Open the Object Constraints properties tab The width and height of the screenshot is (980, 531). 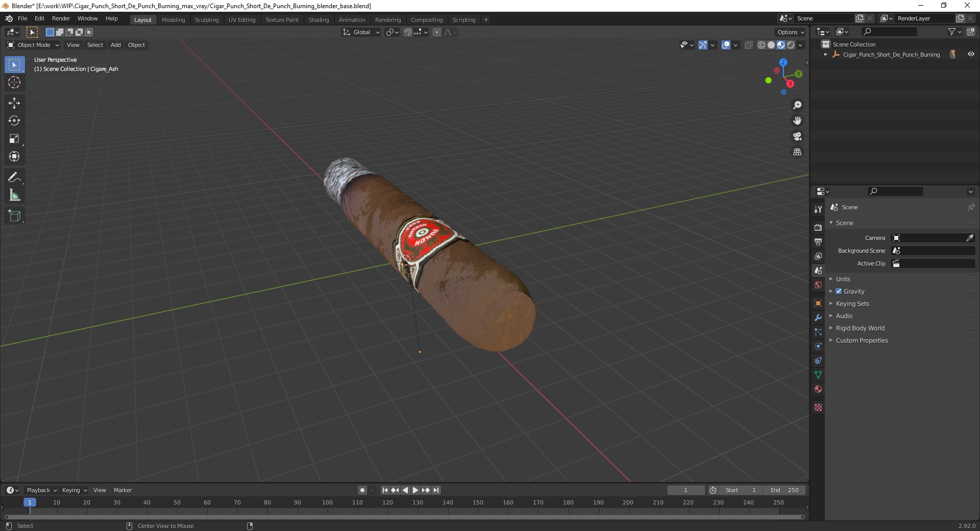pos(818,360)
